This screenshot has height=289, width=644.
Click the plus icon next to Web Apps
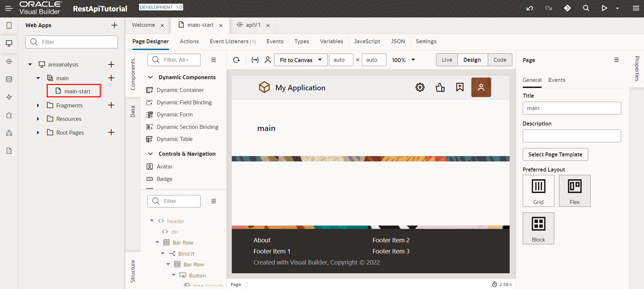pos(114,25)
